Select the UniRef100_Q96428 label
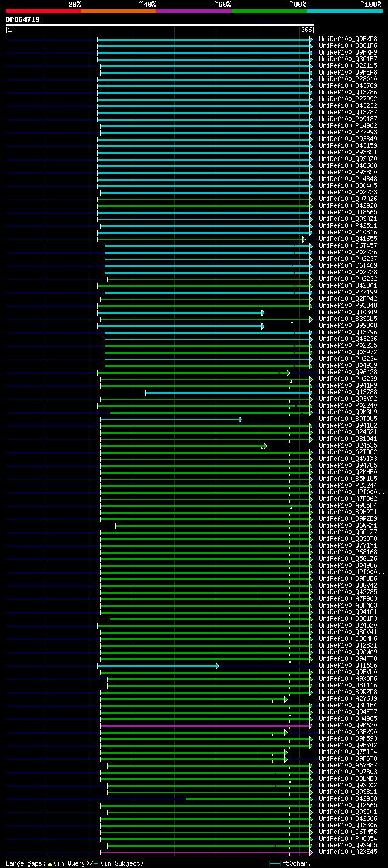This screenshot has height=868, width=388. [x=348, y=373]
